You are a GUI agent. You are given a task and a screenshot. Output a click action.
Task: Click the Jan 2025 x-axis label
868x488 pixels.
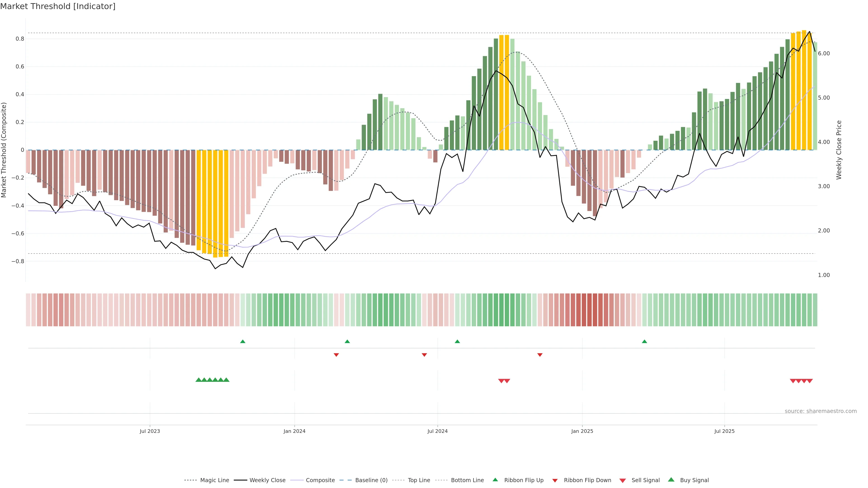coord(582,431)
